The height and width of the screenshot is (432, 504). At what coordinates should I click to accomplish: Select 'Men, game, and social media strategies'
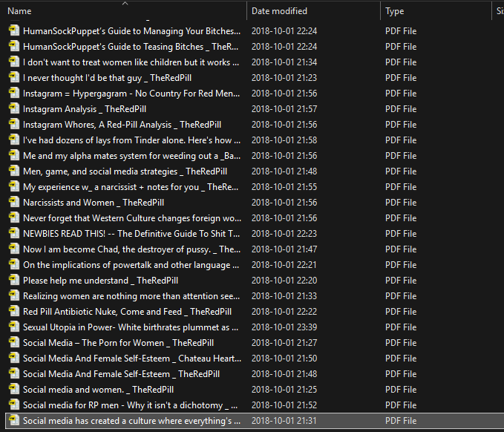tap(125, 171)
